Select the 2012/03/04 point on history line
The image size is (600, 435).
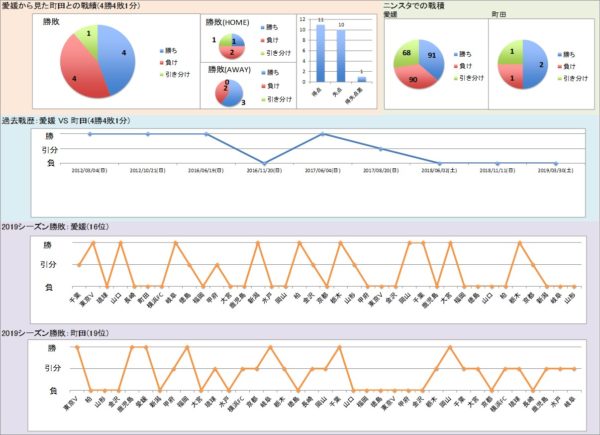coord(90,134)
